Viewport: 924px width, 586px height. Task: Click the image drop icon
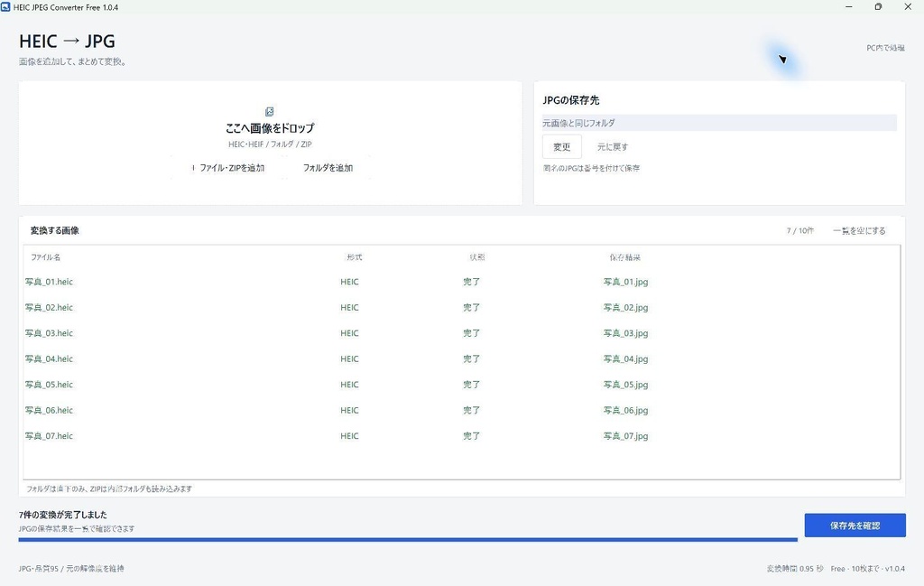click(269, 111)
